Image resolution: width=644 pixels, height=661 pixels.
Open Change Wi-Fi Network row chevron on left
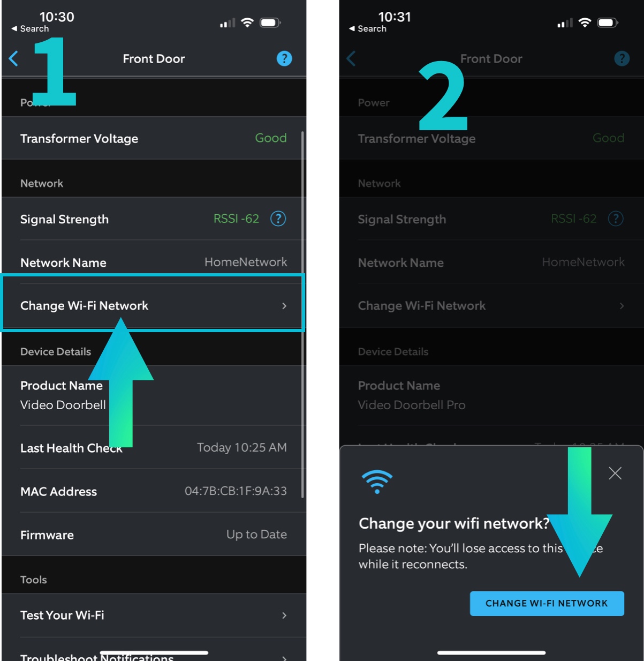point(284,306)
